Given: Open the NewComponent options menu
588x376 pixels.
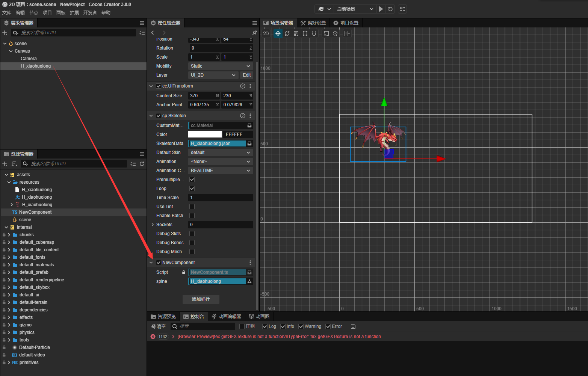Looking at the screenshot, I should [x=250, y=263].
